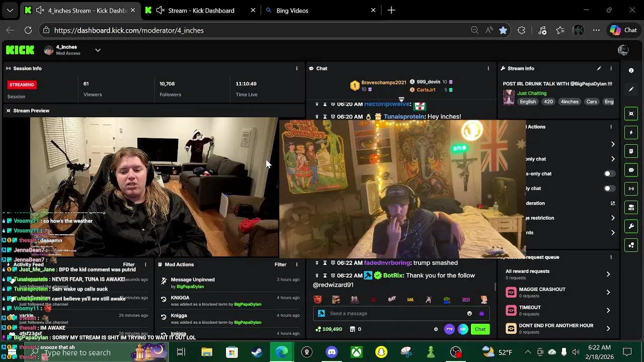Click the GIF button under chat
Screen dimensions: 644x362
pyautogui.click(x=463, y=329)
